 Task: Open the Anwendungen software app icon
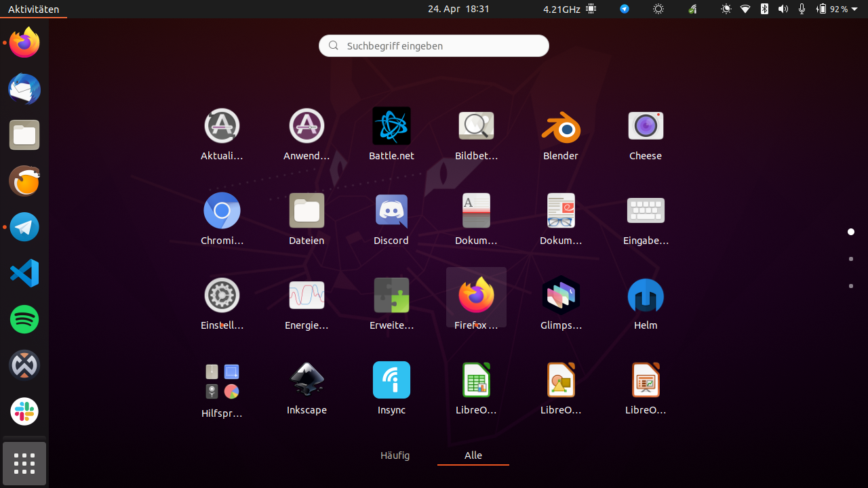[307, 134]
